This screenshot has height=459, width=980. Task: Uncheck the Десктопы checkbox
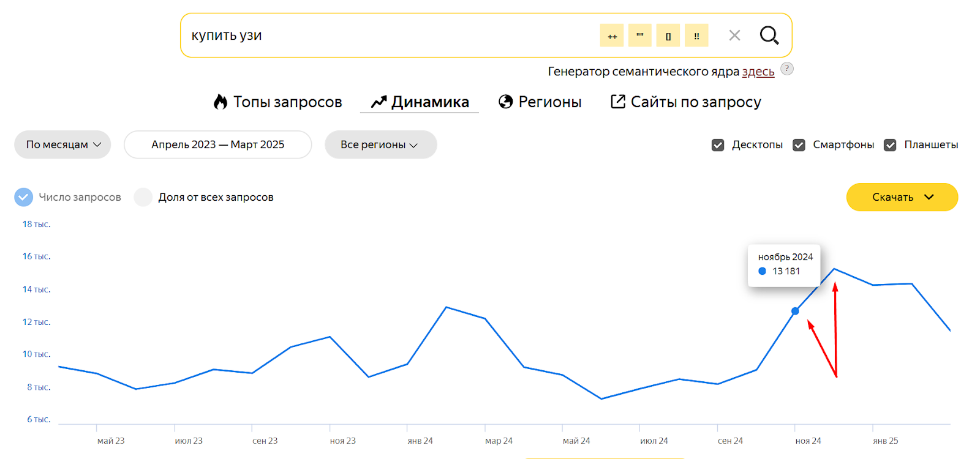(x=718, y=145)
